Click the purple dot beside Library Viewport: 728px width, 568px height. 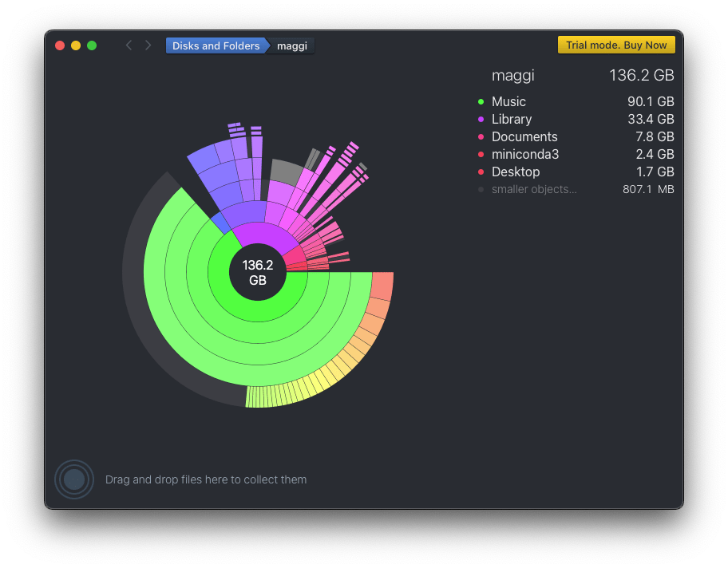[x=481, y=120]
